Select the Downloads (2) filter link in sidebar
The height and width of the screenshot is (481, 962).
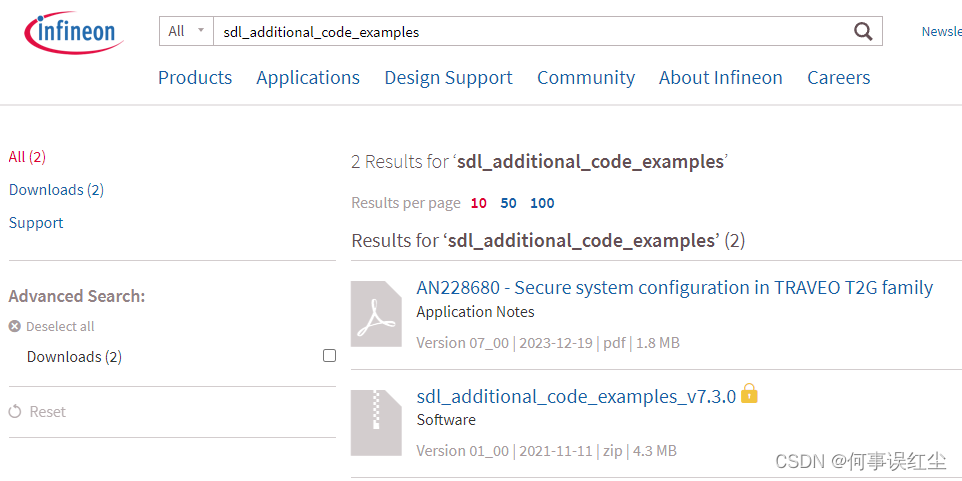[x=56, y=190]
